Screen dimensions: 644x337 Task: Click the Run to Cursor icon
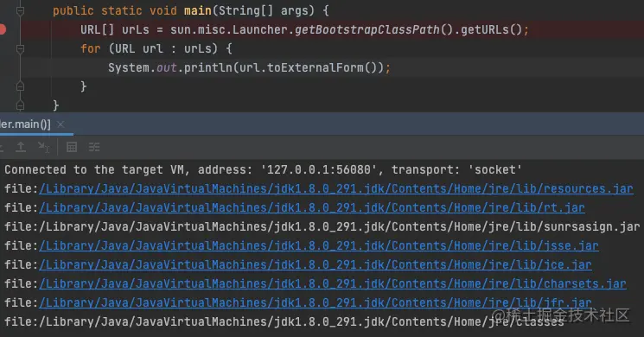[x=43, y=147]
